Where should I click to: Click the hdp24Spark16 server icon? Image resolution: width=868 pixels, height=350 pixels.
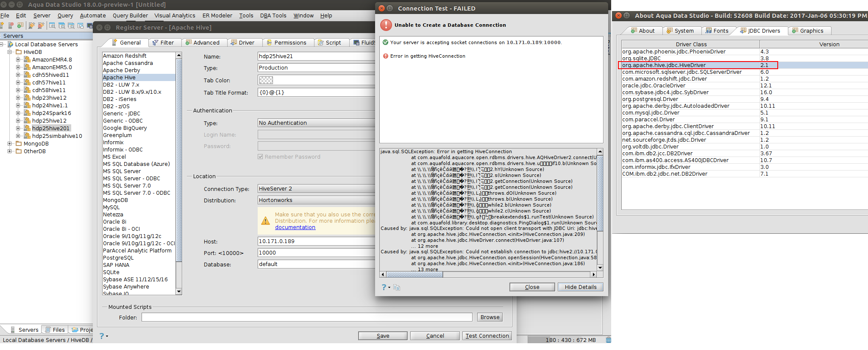point(27,113)
